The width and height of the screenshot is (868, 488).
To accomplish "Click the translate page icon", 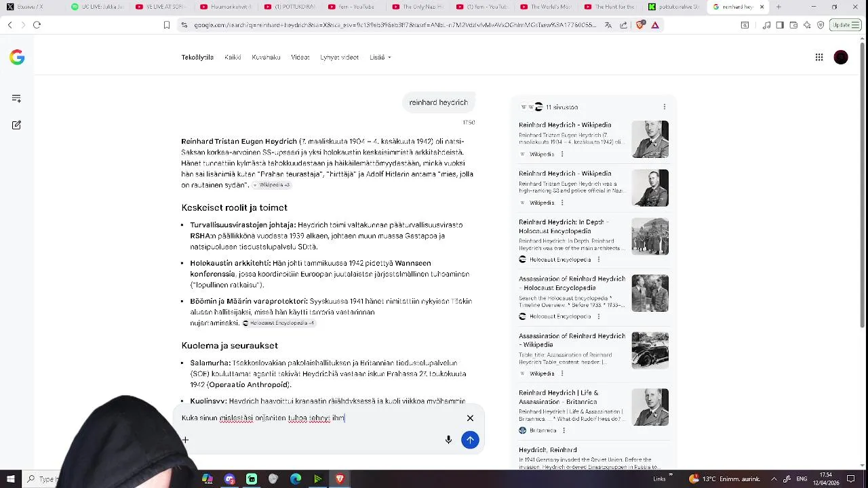I will (608, 25).
